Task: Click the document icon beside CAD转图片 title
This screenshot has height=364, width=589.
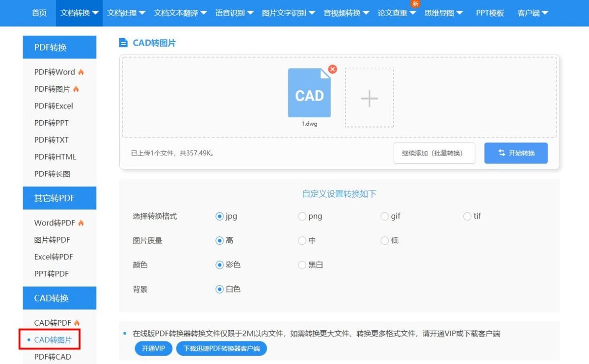Action: pos(123,43)
